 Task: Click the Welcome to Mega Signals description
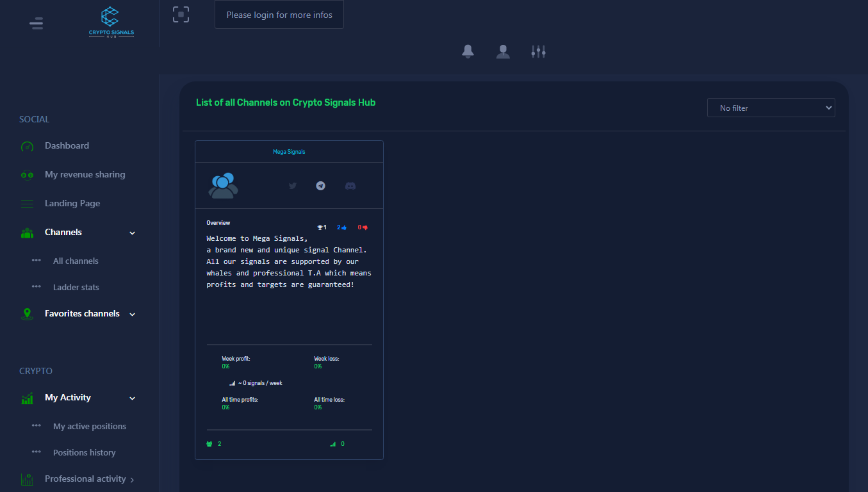click(x=289, y=261)
